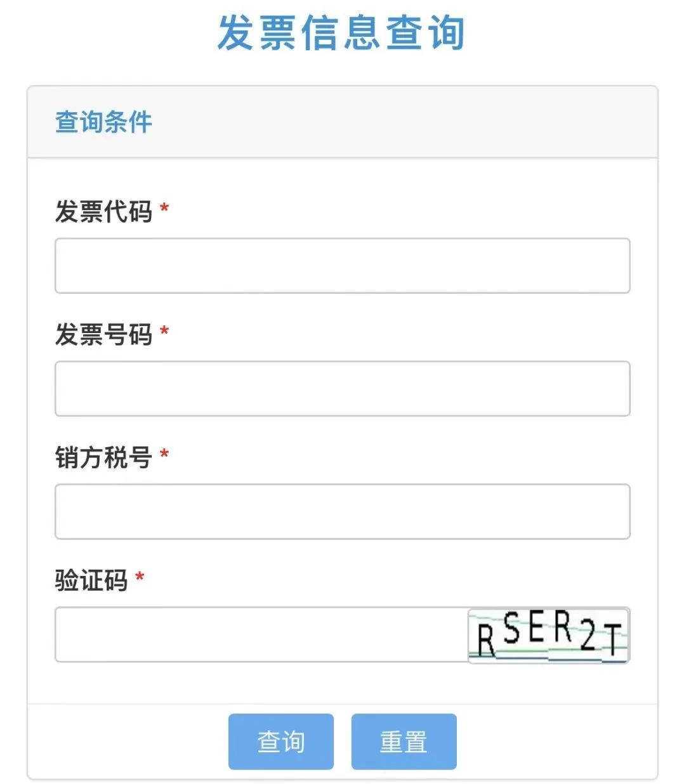Click the red asterisk beside 发票代码
This screenshot has height=784, width=684.
pyautogui.click(x=164, y=208)
